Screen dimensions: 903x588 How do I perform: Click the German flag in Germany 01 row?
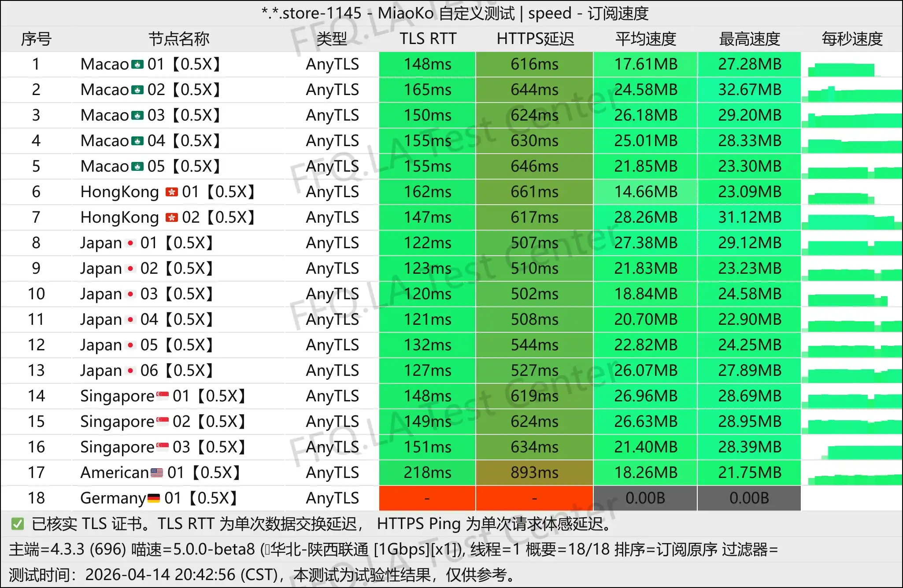(154, 498)
